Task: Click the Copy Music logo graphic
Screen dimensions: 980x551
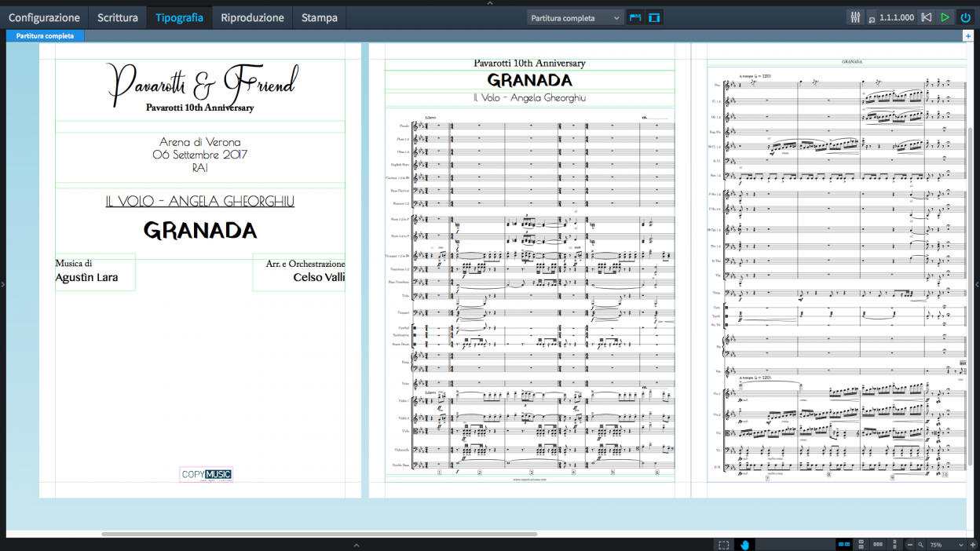Action: click(x=207, y=474)
